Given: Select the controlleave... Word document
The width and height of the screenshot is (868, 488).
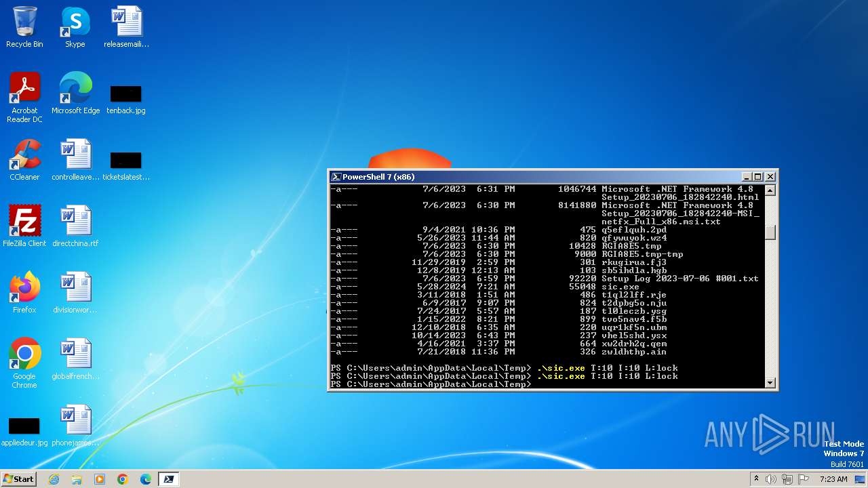Looking at the screenshot, I should pos(75,159).
